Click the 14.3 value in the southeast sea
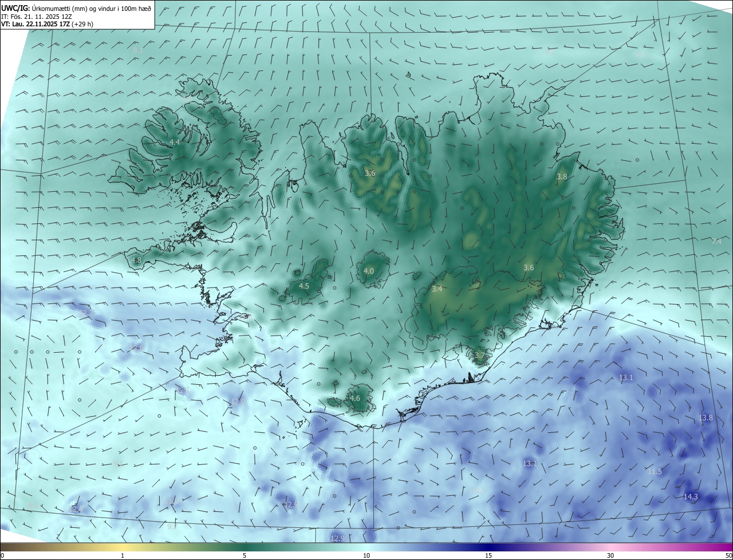 pos(691,497)
